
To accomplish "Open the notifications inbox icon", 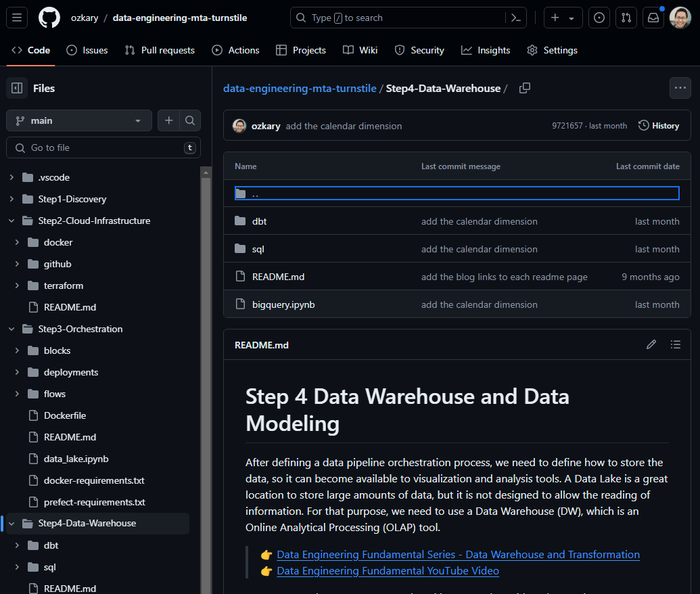I will tap(653, 18).
